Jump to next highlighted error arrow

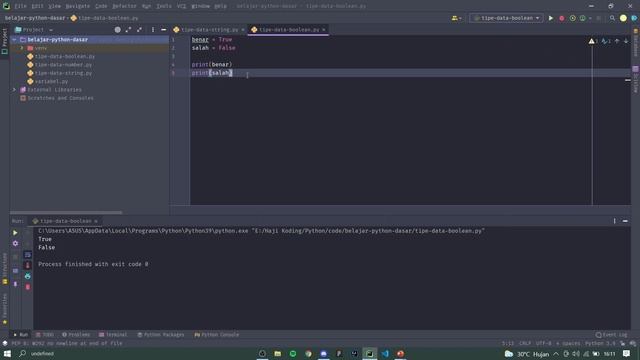click(x=626, y=41)
